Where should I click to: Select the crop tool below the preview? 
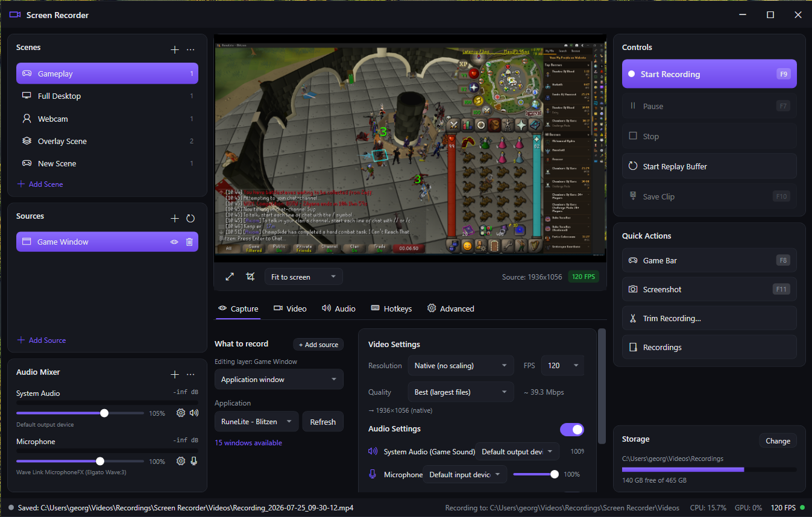(x=250, y=277)
